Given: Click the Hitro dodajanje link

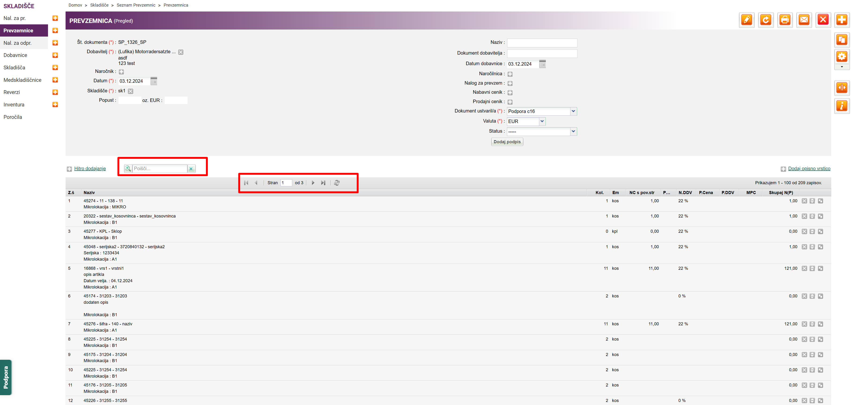Looking at the screenshot, I should pos(90,169).
